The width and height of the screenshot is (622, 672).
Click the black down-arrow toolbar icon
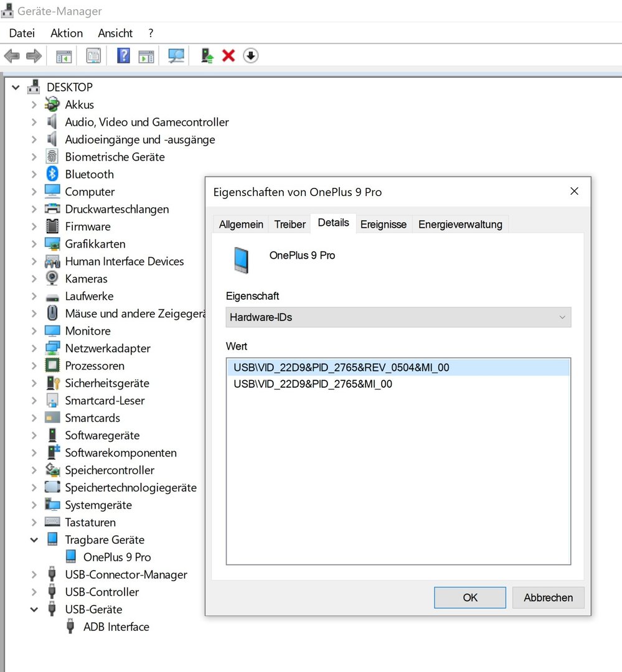pos(250,56)
